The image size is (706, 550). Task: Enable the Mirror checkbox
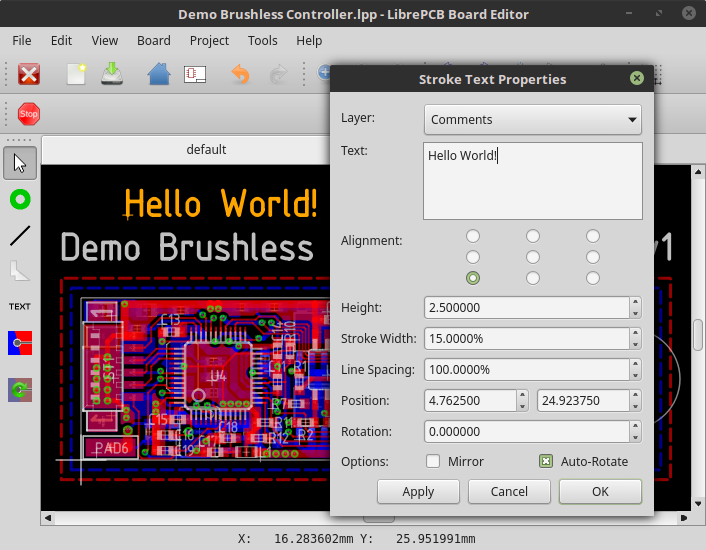[x=433, y=461]
